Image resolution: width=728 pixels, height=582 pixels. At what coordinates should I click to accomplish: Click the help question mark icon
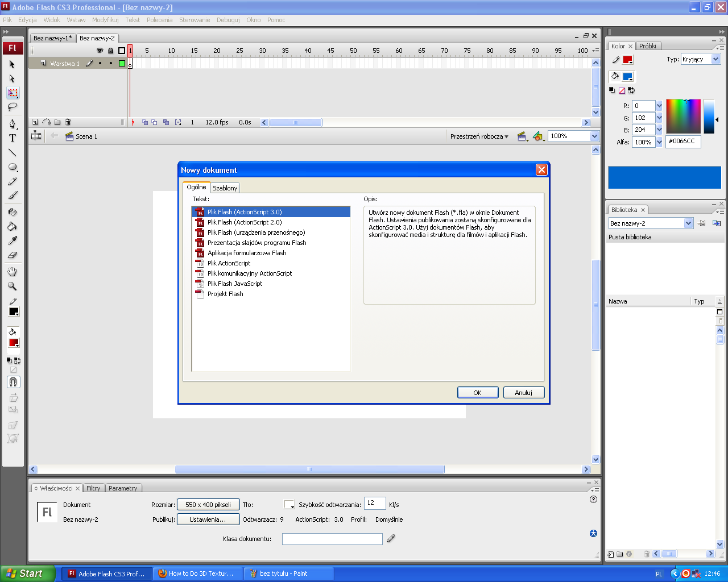pyautogui.click(x=593, y=500)
